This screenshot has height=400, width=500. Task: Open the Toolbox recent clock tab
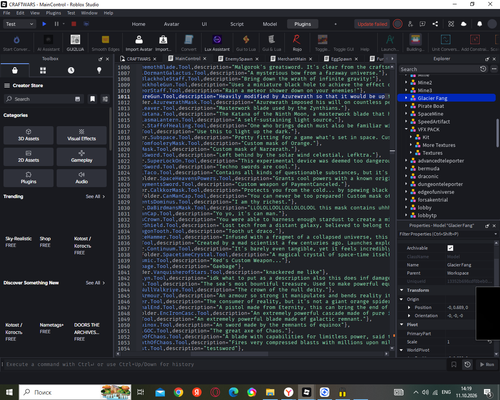point(71,70)
